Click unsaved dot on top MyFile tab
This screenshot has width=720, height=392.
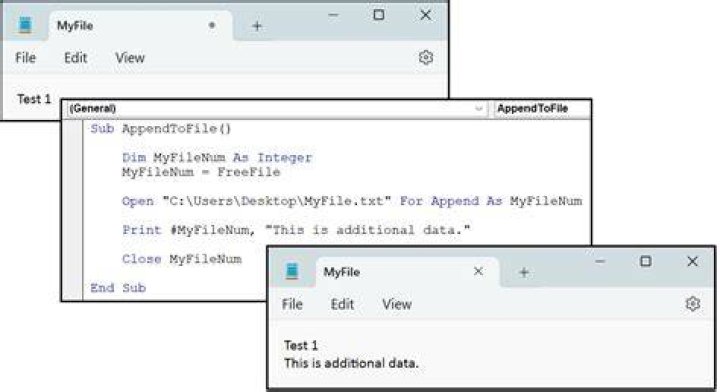[x=212, y=25]
